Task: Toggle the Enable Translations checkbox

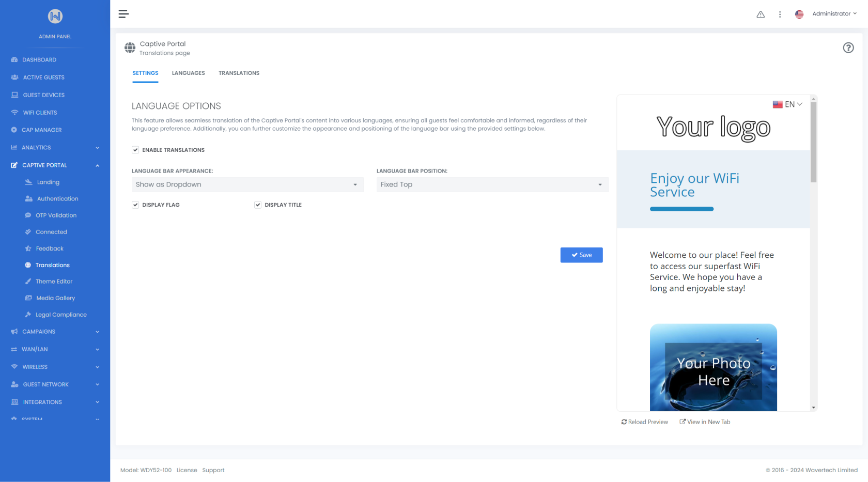Action: 135,150
